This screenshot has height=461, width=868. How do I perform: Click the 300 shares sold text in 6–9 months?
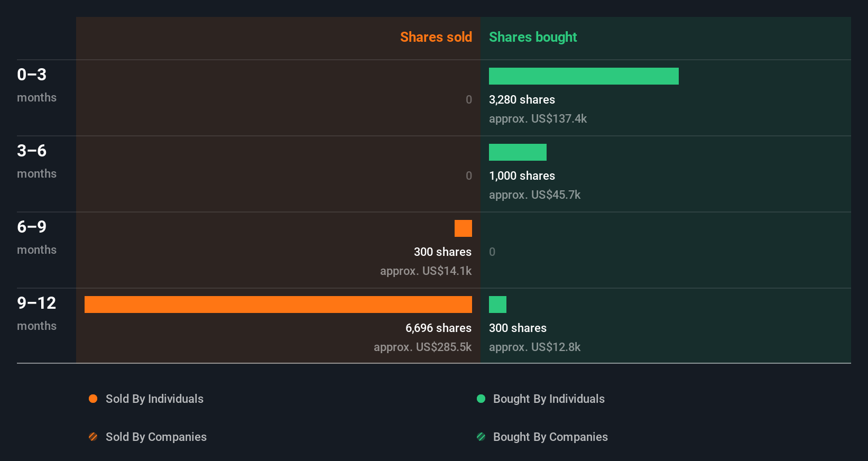(442, 252)
